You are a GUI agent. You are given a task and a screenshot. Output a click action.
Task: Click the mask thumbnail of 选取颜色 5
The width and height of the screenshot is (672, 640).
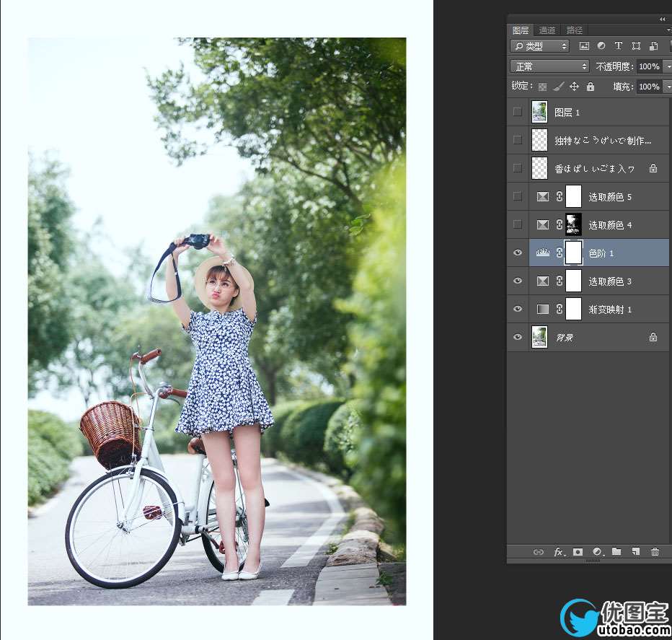coord(573,196)
